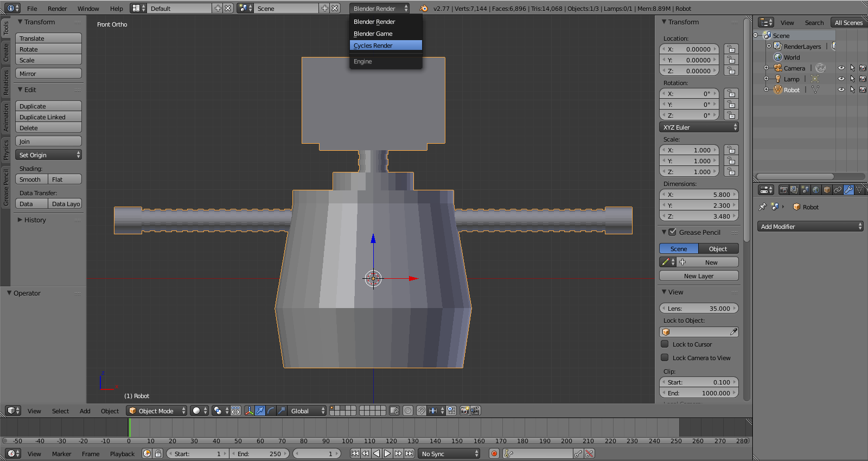The height and width of the screenshot is (461, 868).
Task: Enable Lock to Cursor checkbox
Action: pos(665,344)
